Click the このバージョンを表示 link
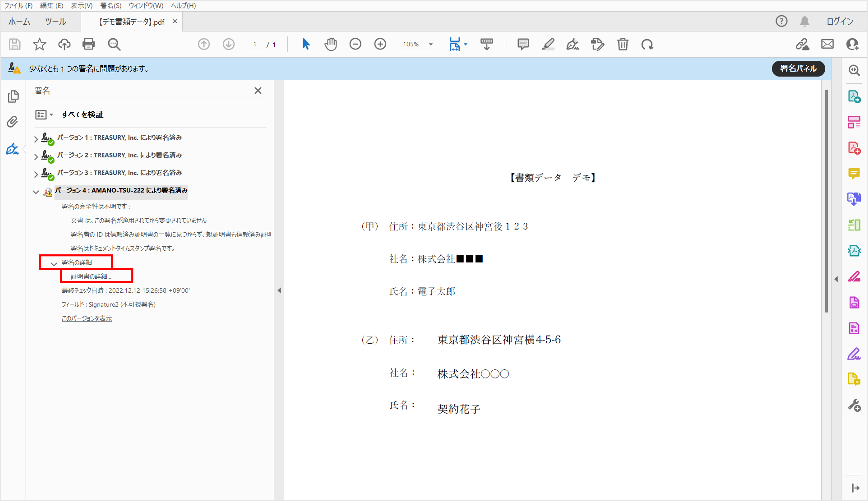868x501 pixels. (x=86, y=318)
